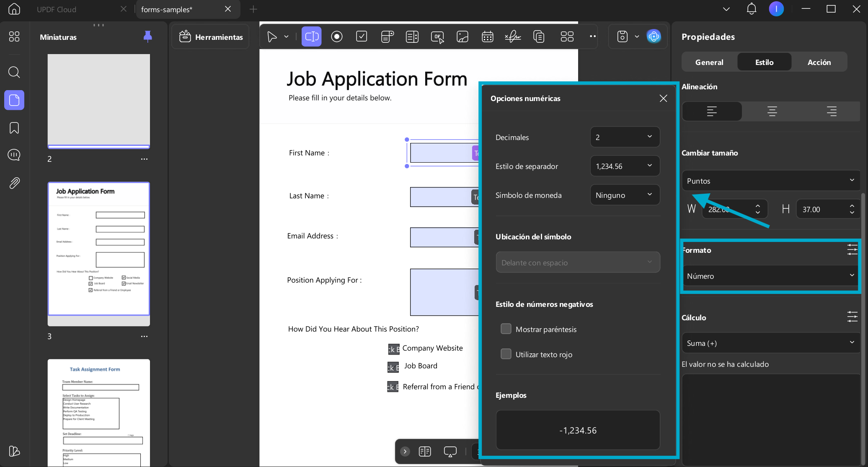Click the Herramientas button
This screenshot has height=467, width=868.
pyautogui.click(x=211, y=37)
